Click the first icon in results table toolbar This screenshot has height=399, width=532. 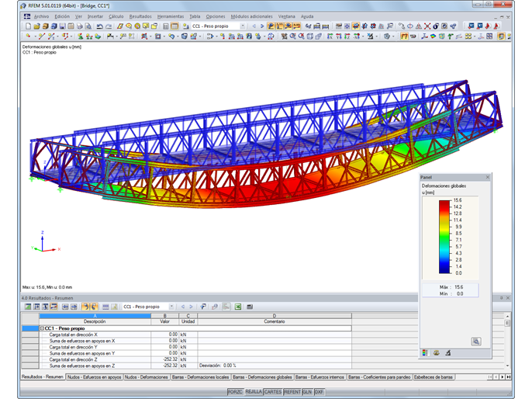click(x=28, y=307)
